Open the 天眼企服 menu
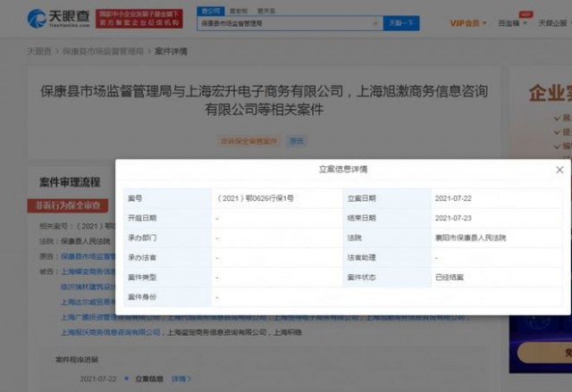This screenshot has width=572, height=392. pos(552,23)
